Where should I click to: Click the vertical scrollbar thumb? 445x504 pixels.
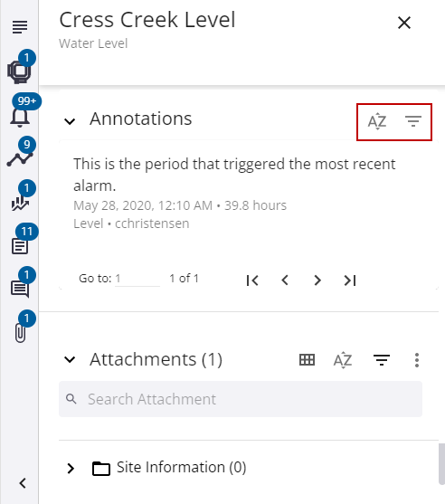441,464
